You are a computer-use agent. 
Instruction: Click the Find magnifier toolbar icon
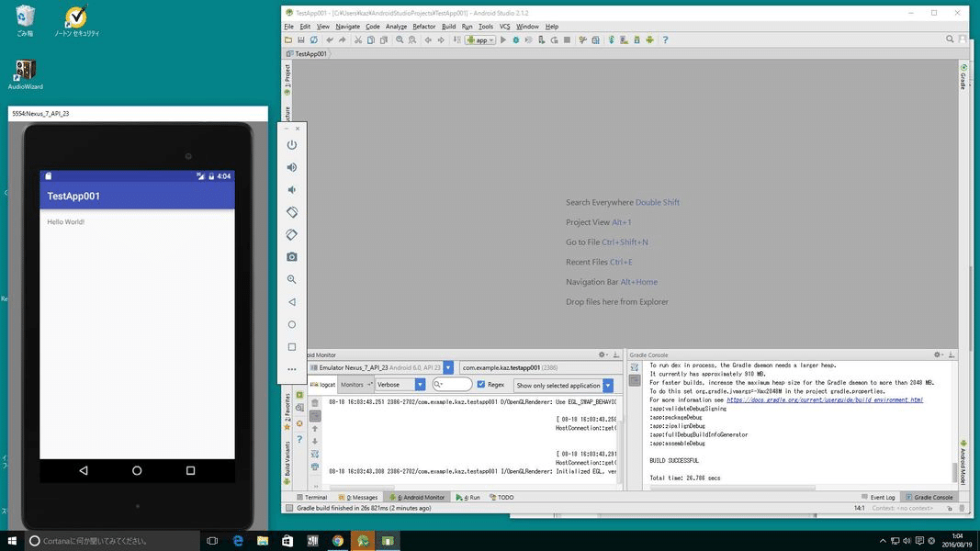(400, 40)
